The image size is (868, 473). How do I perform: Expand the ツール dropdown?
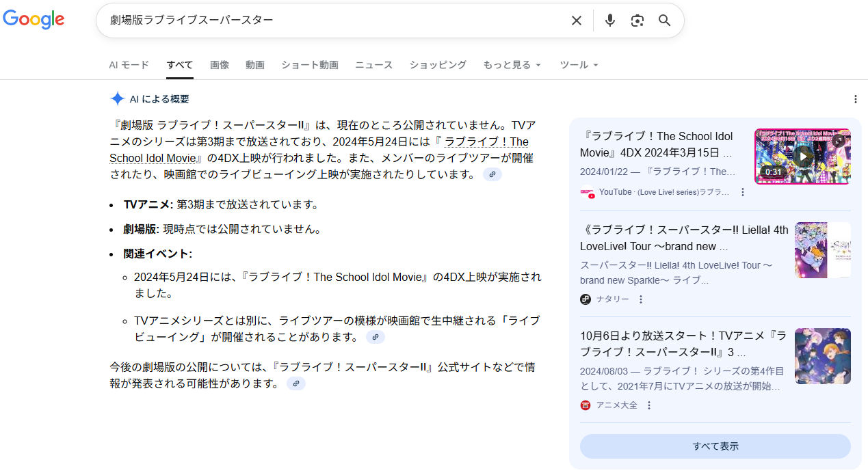pos(579,65)
